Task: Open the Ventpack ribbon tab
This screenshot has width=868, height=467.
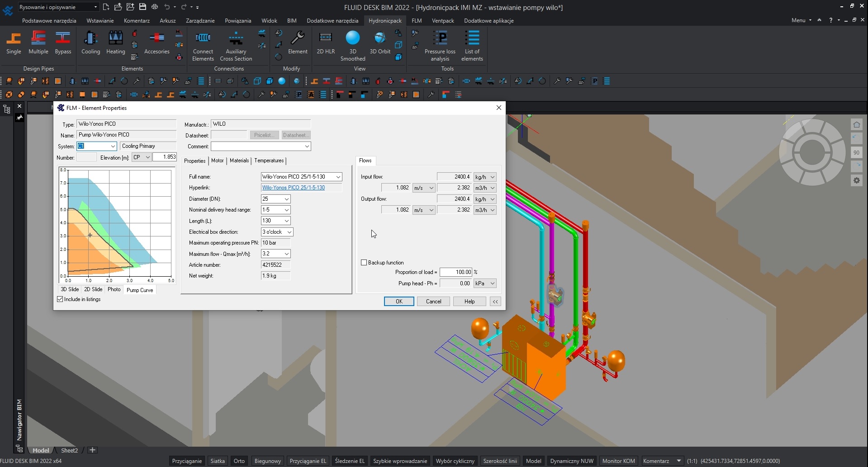Action: [x=442, y=21]
